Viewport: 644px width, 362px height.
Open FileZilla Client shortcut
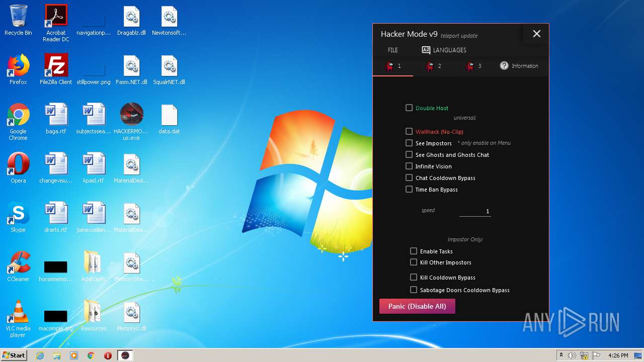[x=56, y=69]
